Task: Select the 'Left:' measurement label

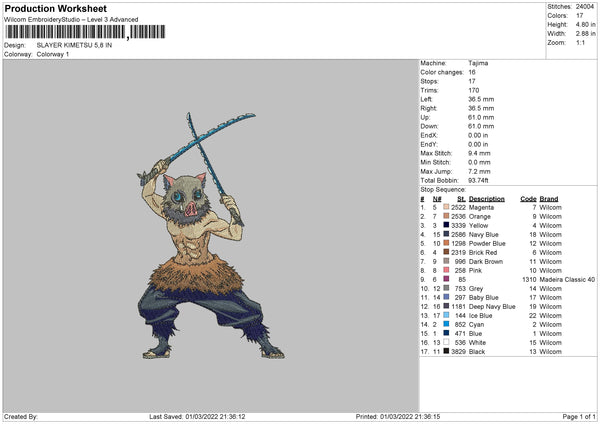Action: (x=426, y=99)
